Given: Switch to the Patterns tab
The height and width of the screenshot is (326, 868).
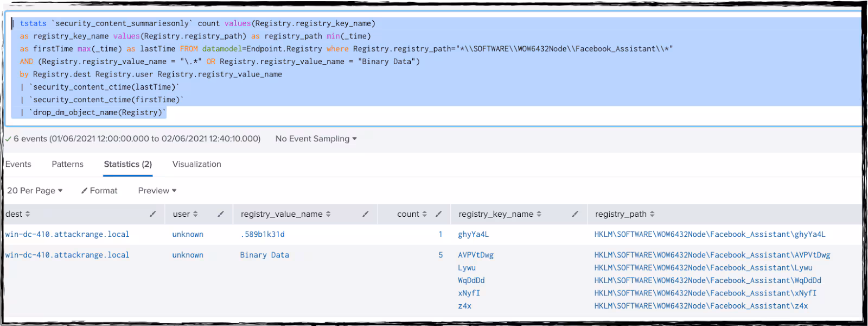Looking at the screenshot, I should pos(68,164).
